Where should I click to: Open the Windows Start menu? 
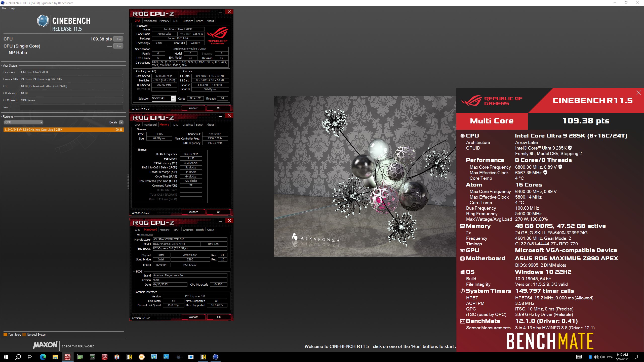pyautogui.click(x=6, y=357)
